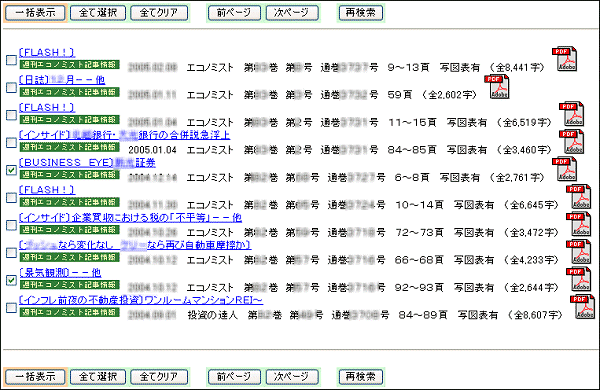Open PDF for the 72～73頁 article
The width and height of the screenshot is (600, 390).
point(579,224)
